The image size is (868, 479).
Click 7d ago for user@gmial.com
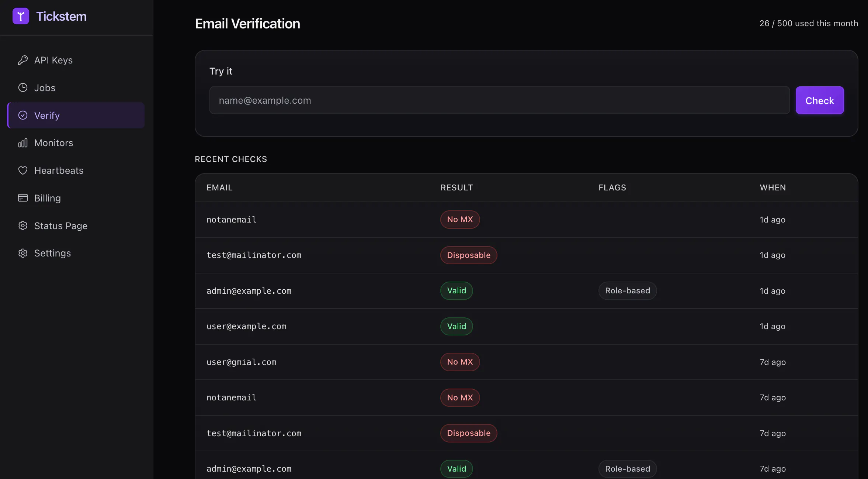772,362
